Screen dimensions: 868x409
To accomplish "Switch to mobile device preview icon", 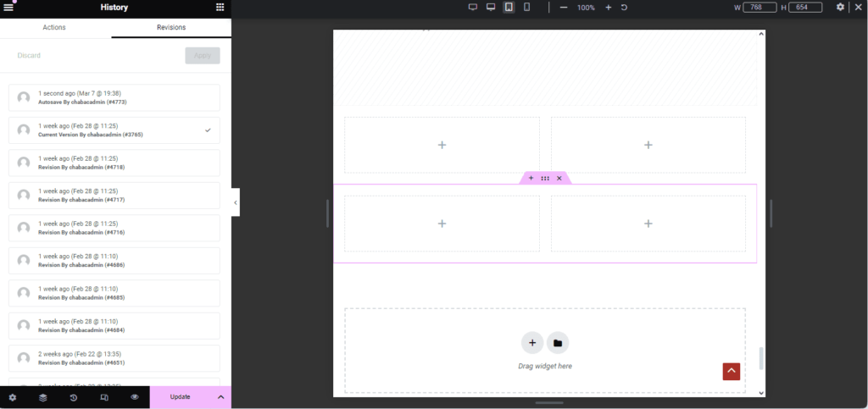I will pos(526,7).
